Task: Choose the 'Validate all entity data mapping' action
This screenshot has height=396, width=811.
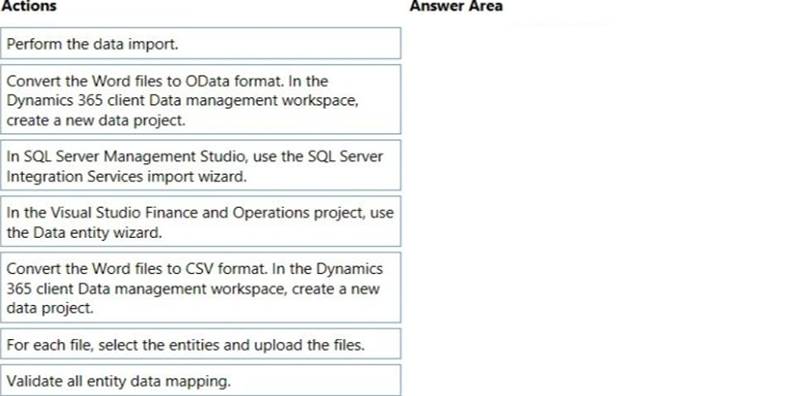Action: 200,380
